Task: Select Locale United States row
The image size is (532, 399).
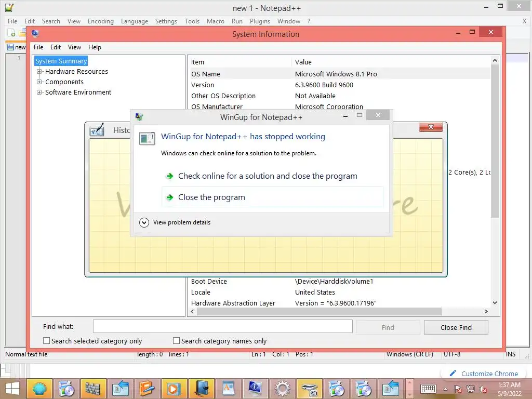Action: pos(339,292)
